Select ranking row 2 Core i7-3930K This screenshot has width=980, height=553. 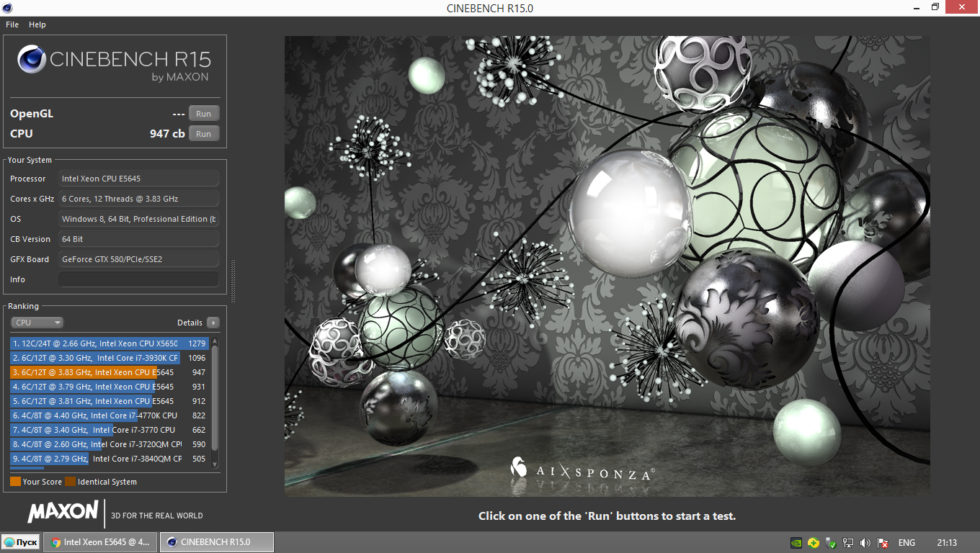pos(110,358)
